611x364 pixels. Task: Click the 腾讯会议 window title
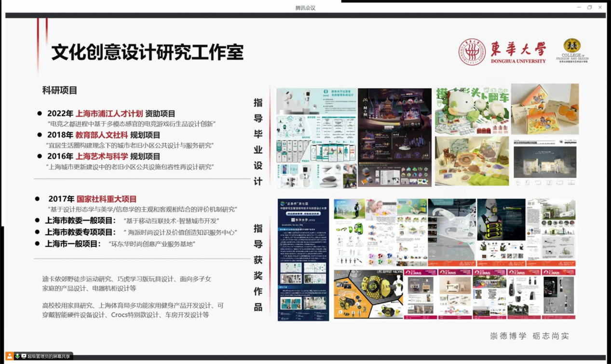tap(305, 8)
